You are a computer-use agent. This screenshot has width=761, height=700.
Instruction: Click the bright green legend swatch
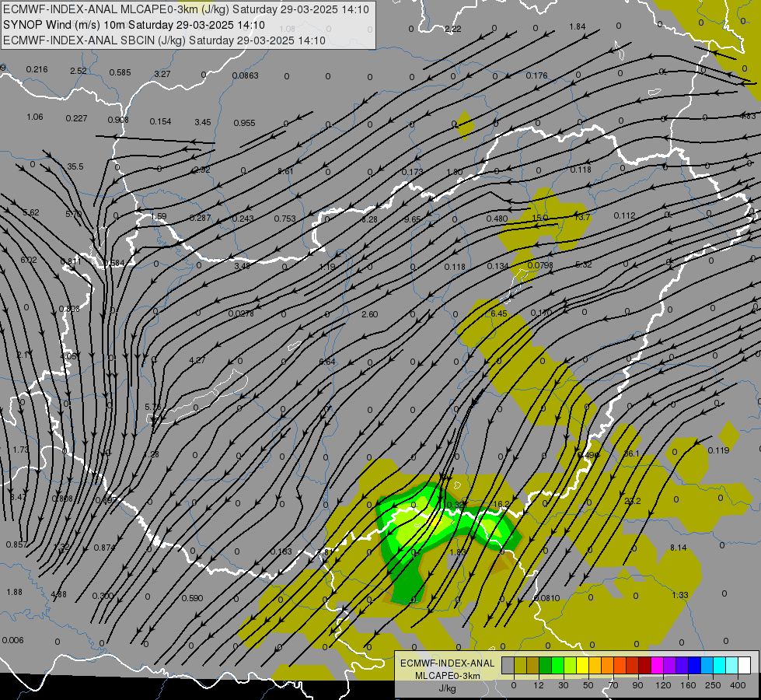[557, 666]
